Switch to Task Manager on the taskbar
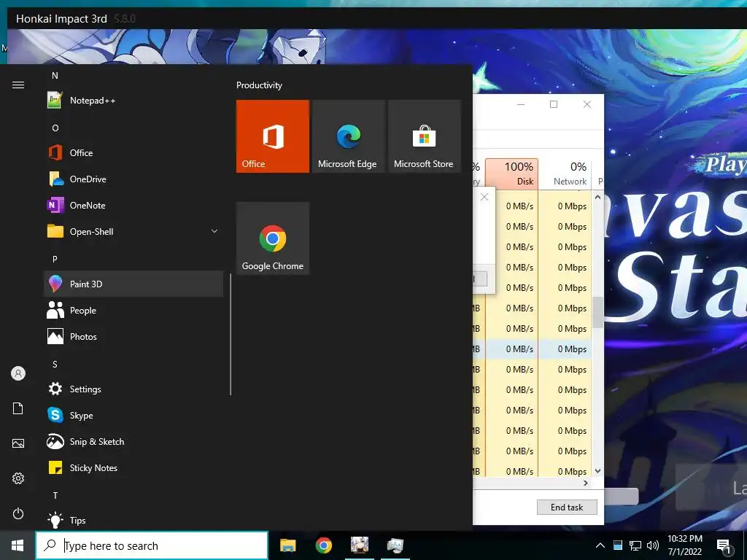The width and height of the screenshot is (747, 560). point(395,545)
